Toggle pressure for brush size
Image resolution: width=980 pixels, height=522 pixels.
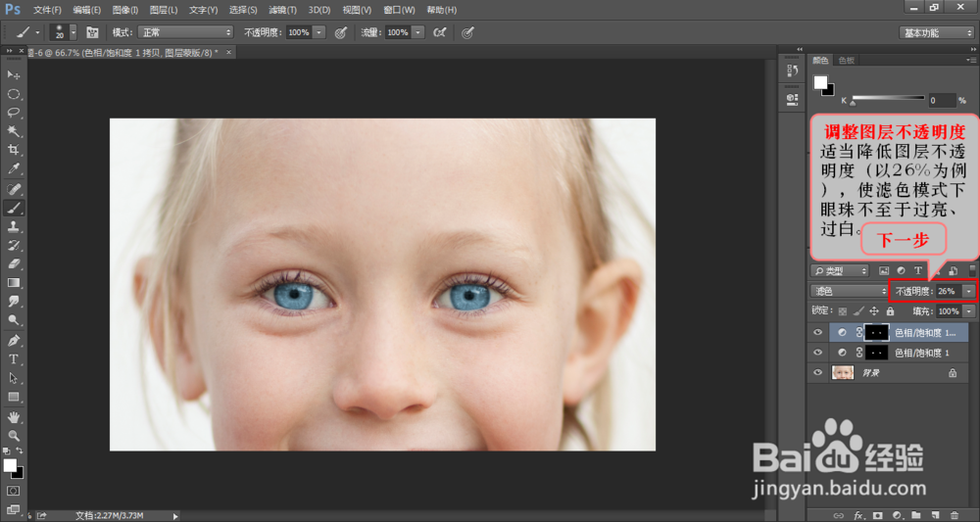point(467,32)
